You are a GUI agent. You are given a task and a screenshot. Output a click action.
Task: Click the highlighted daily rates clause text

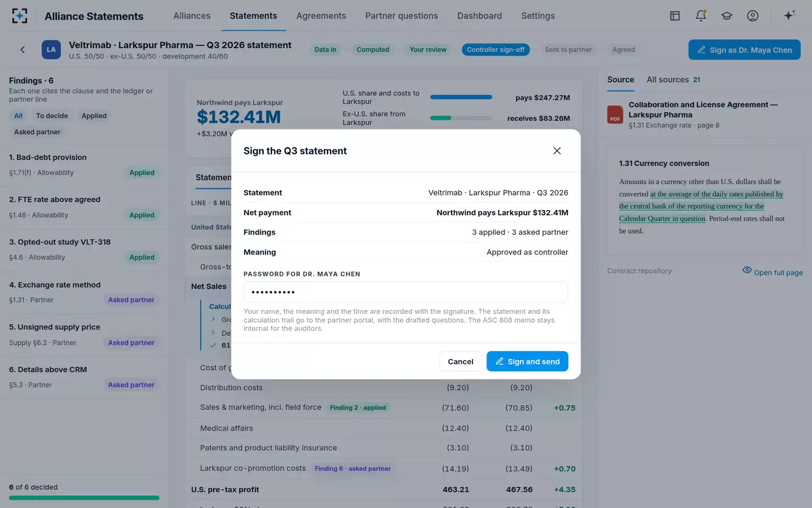coord(701,206)
